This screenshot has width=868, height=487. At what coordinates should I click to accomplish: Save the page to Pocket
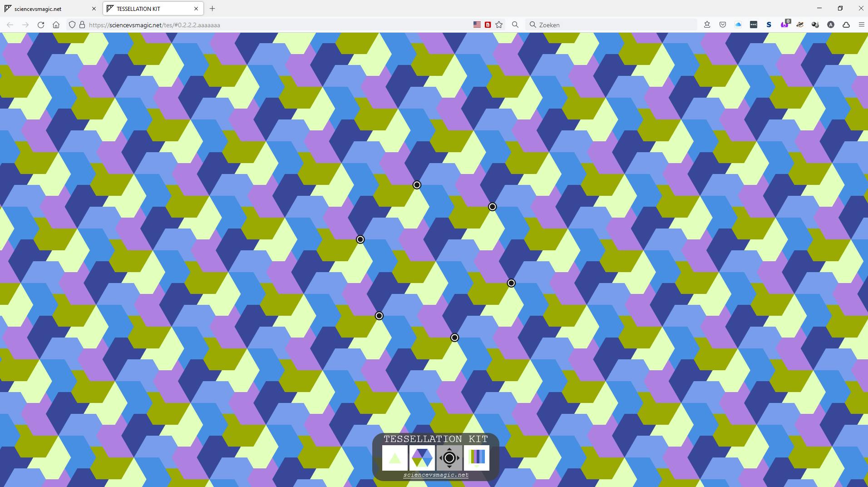[x=723, y=25]
